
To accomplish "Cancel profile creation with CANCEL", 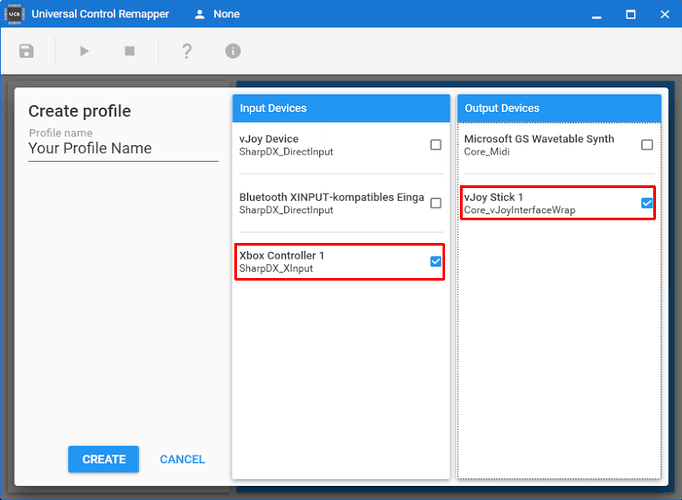I will point(182,459).
